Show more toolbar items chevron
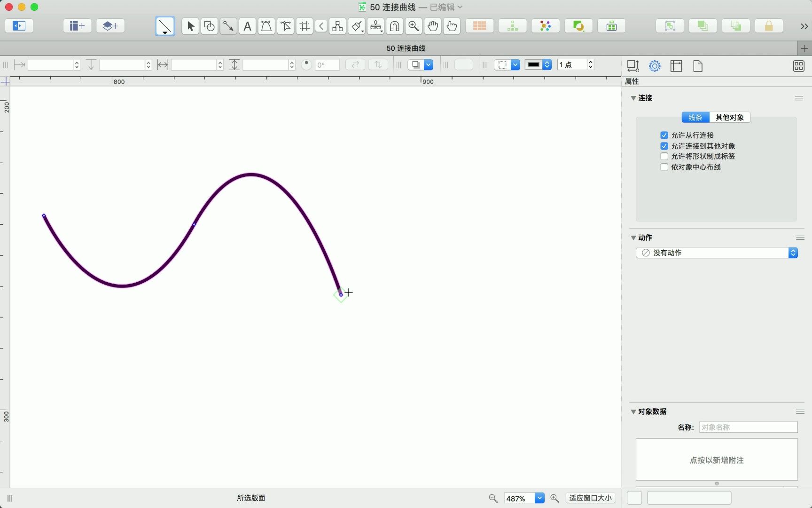812x508 pixels. (804, 26)
